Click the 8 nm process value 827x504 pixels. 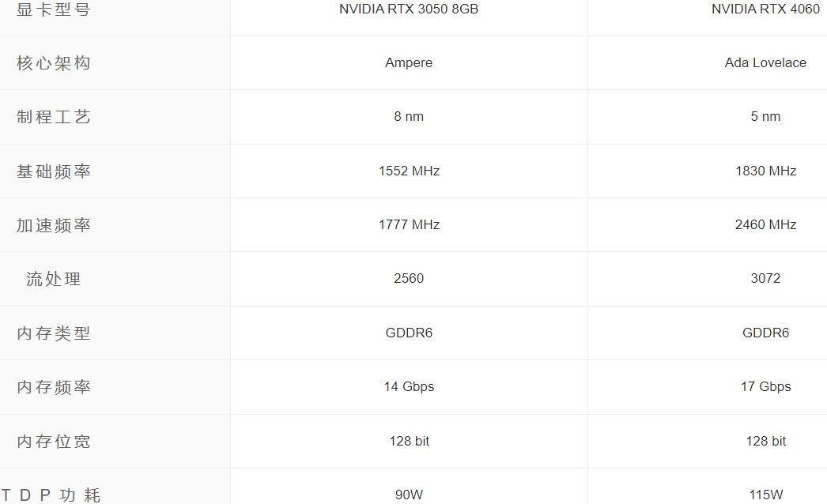coord(409,117)
